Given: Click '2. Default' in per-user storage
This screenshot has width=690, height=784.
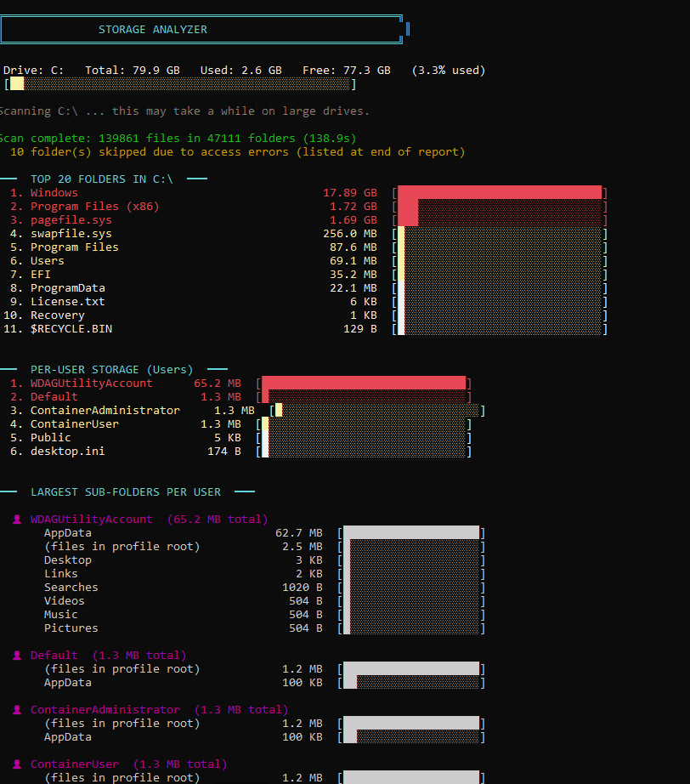Looking at the screenshot, I should click(x=240, y=396).
